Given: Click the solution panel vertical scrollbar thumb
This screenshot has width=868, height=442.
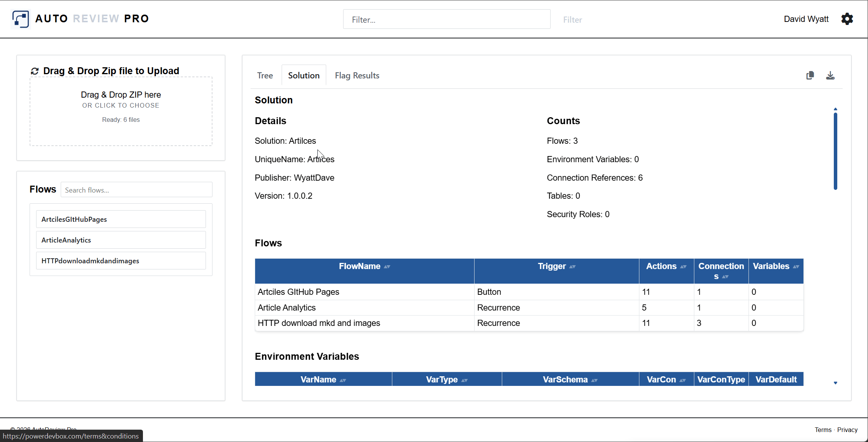Looking at the screenshot, I should point(835,151).
